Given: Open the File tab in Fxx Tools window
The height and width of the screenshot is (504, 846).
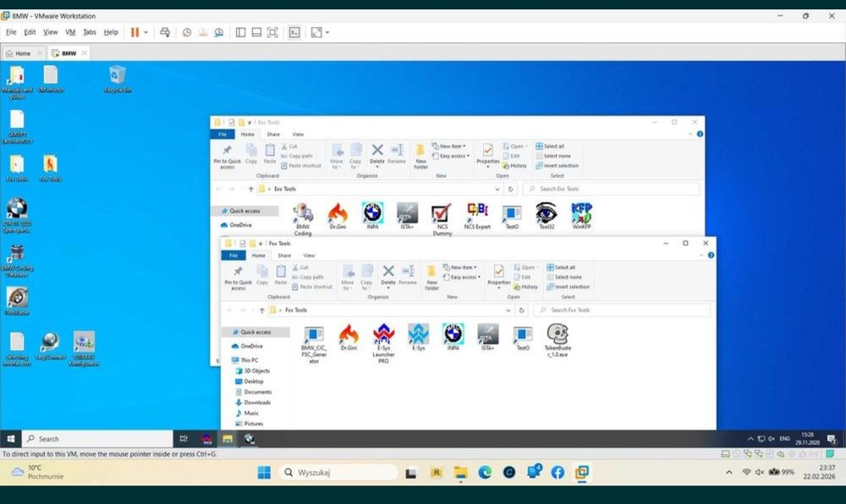Looking at the screenshot, I should [x=233, y=255].
